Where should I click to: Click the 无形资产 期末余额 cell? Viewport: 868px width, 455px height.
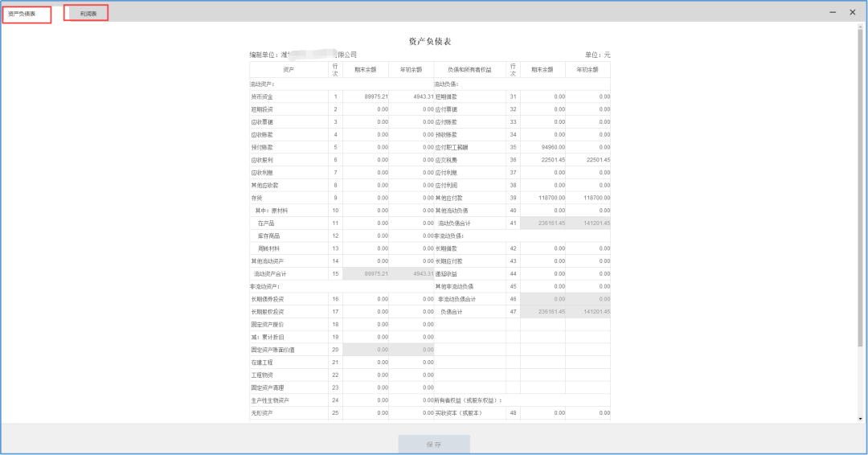366,413
